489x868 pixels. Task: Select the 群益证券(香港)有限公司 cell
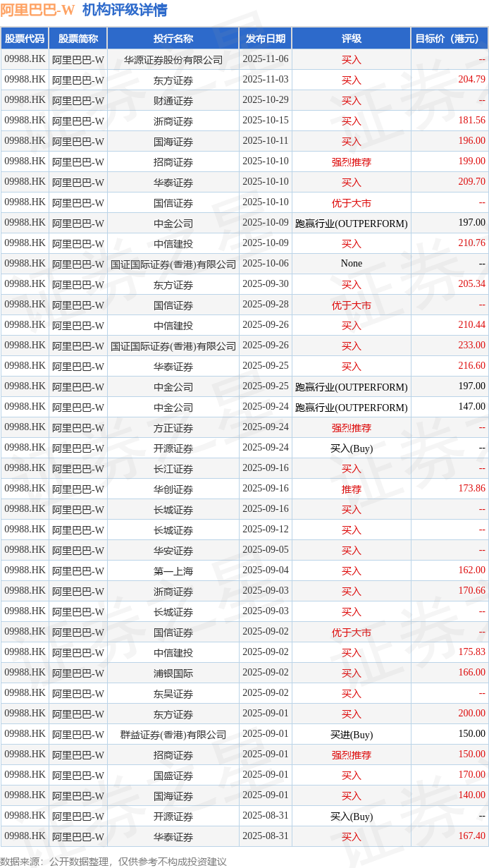[x=173, y=735]
